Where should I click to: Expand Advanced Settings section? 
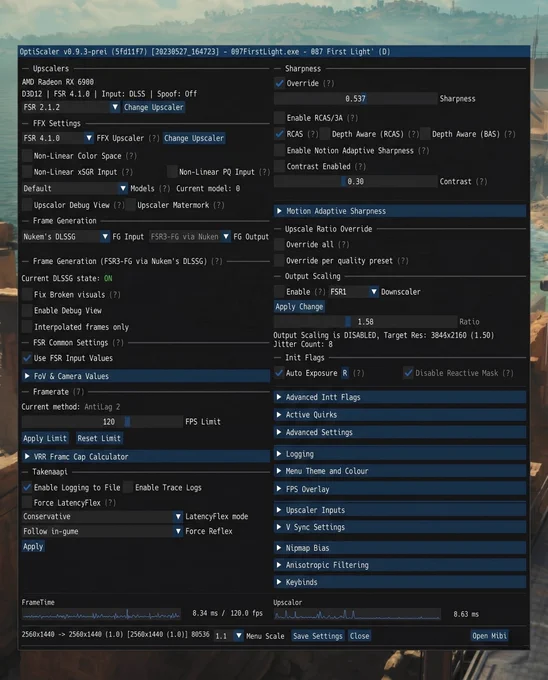click(x=400, y=432)
